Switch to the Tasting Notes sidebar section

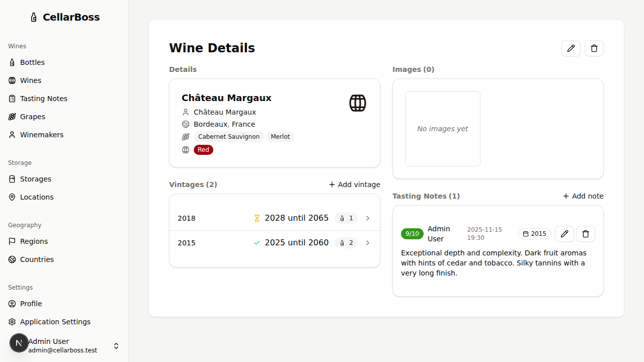[43, 98]
